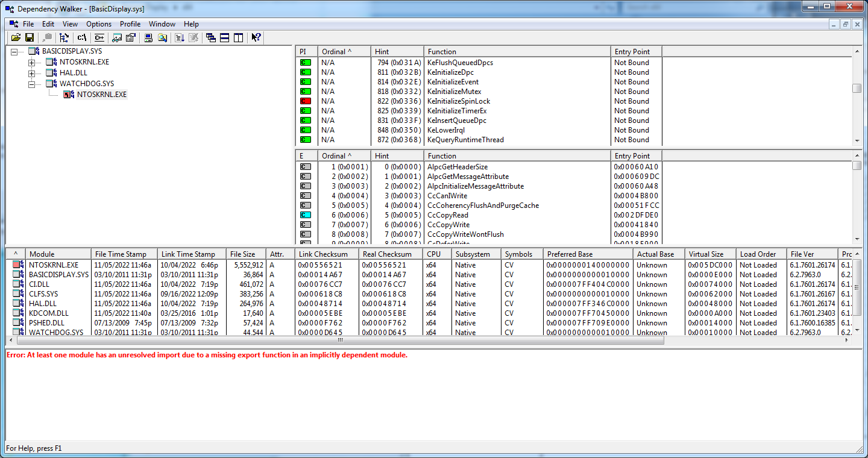Select AlpcInitializeMessageAttribute export function
868x458 pixels.
tap(476, 186)
